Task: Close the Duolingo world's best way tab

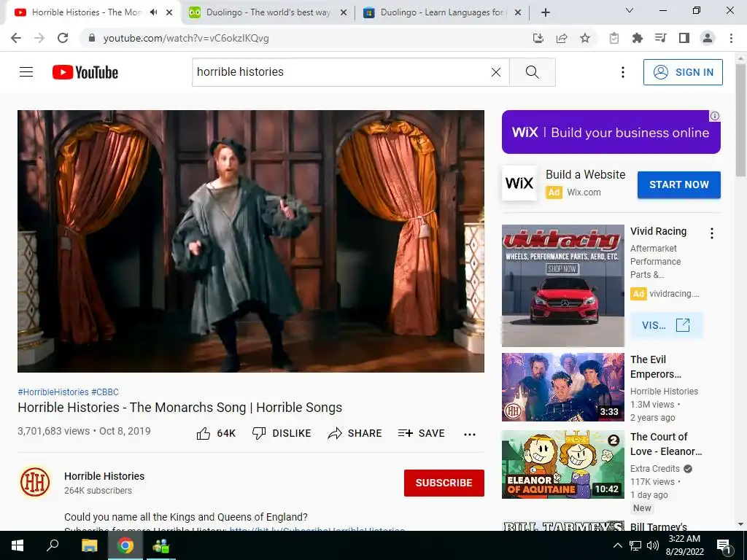Action: click(x=344, y=12)
